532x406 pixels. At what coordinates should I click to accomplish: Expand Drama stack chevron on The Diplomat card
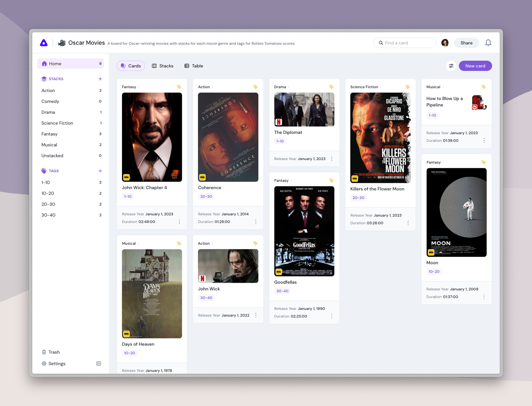coord(289,87)
